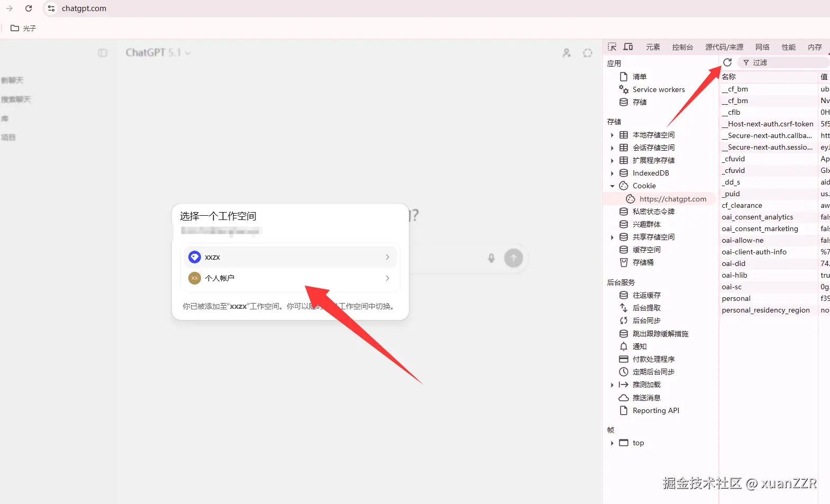Switch to 元素 DevTools tab
This screenshot has height=504, width=830.
click(x=653, y=47)
